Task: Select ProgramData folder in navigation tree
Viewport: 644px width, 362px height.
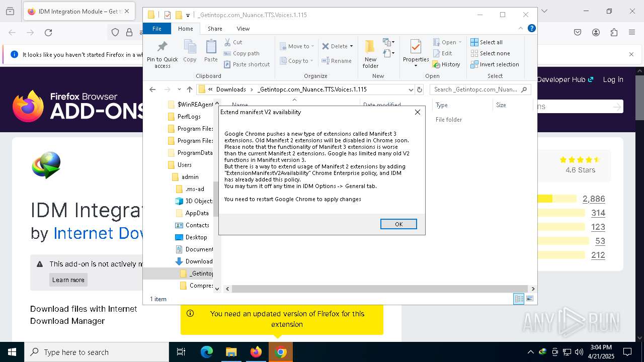Action: 190,153
